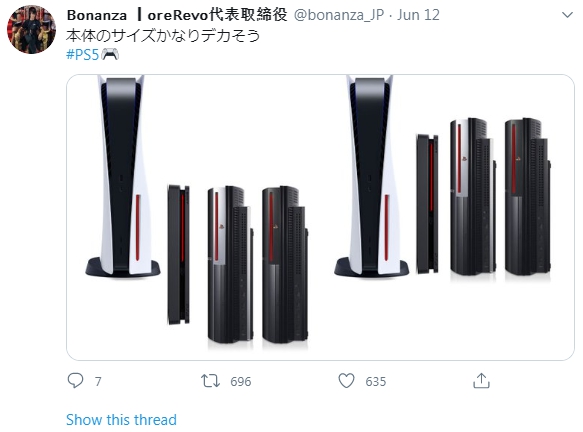
Task: Click the 7 replies count
Action: tap(98, 381)
